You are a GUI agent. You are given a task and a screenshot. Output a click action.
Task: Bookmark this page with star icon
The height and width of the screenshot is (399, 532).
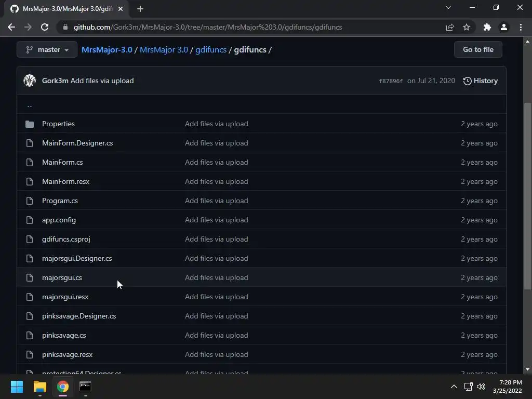(467, 27)
